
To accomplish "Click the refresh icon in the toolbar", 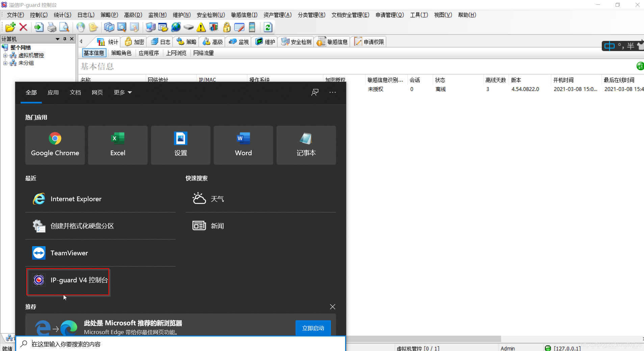I will (268, 27).
